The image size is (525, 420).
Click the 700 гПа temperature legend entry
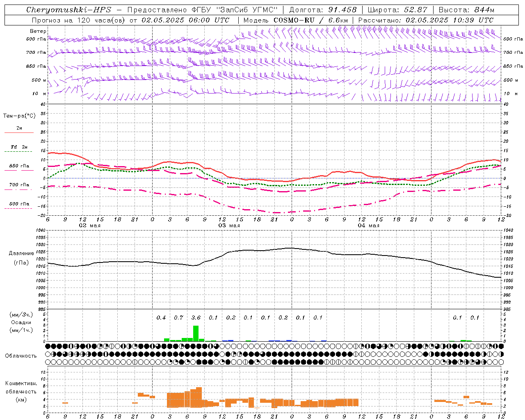click(x=19, y=185)
